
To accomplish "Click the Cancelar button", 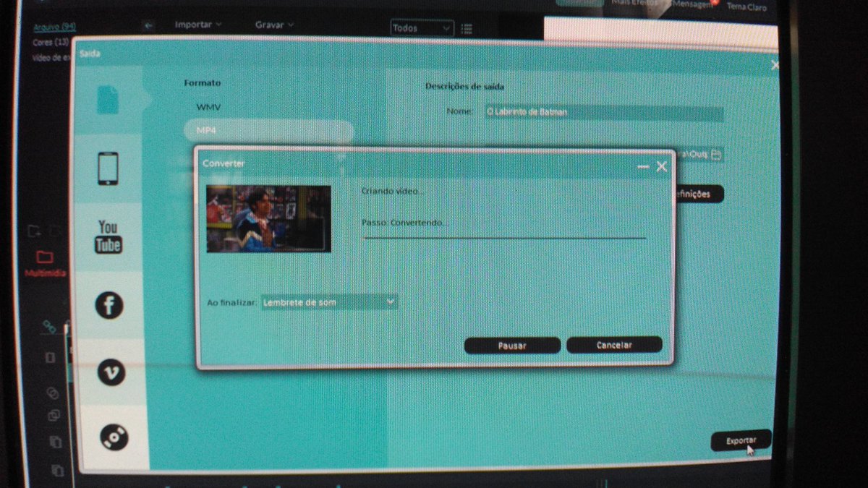I will (x=614, y=345).
